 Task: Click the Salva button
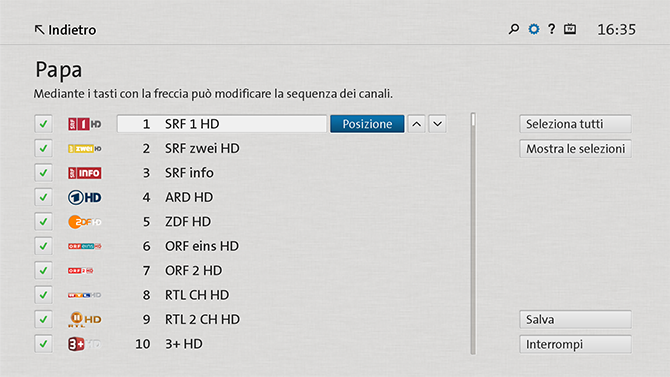pyautogui.click(x=575, y=319)
